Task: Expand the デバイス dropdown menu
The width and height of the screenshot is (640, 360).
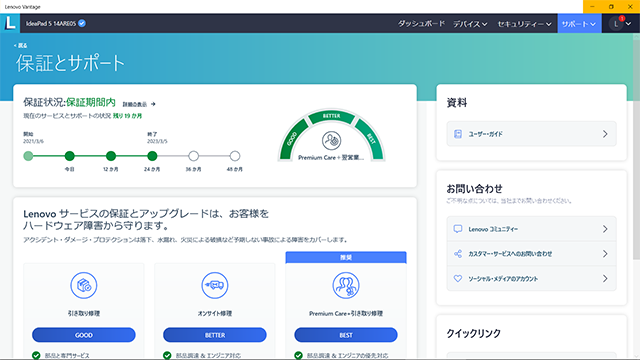Action: tap(470, 24)
